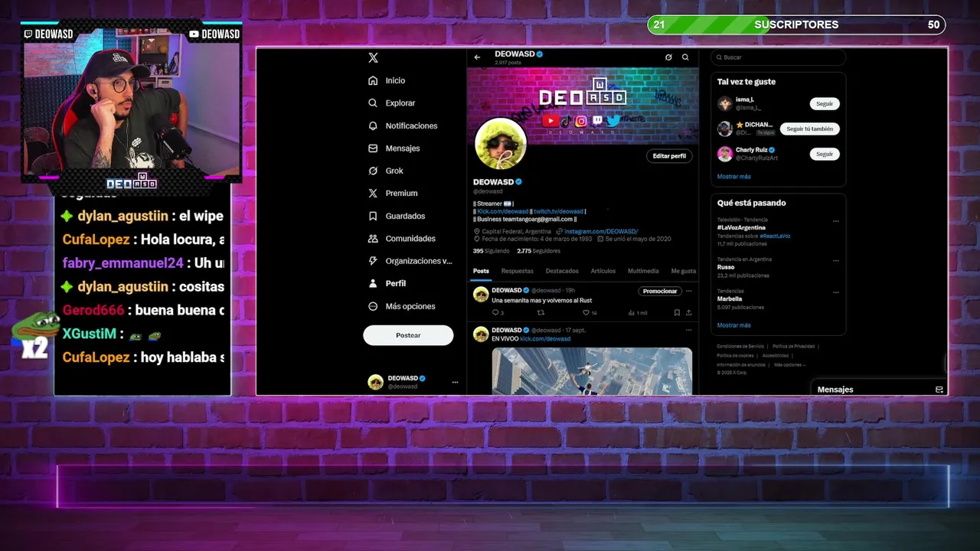Switch to Respuestas tab
The width and height of the screenshot is (980, 551).
coord(518,271)
